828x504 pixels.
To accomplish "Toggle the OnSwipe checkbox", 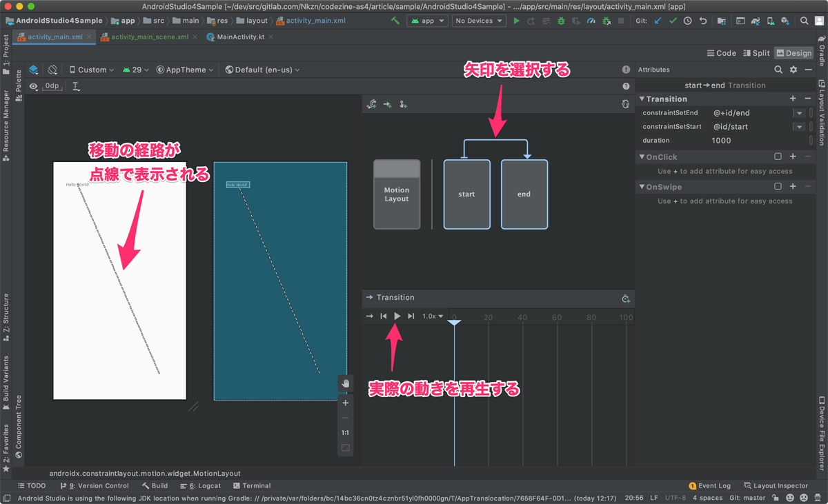I will coord(778,187).
